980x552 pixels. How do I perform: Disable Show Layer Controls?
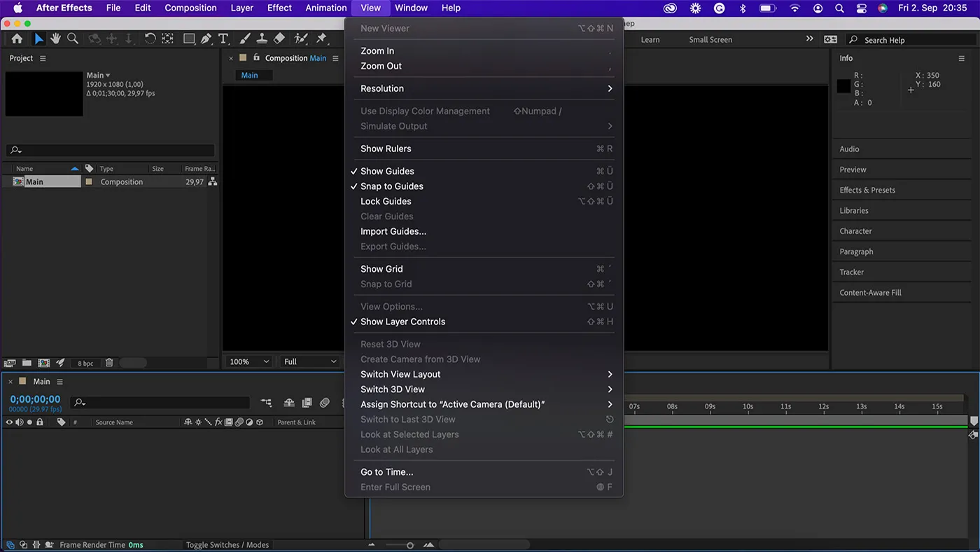pyautogui.click(x=403, y=322)
